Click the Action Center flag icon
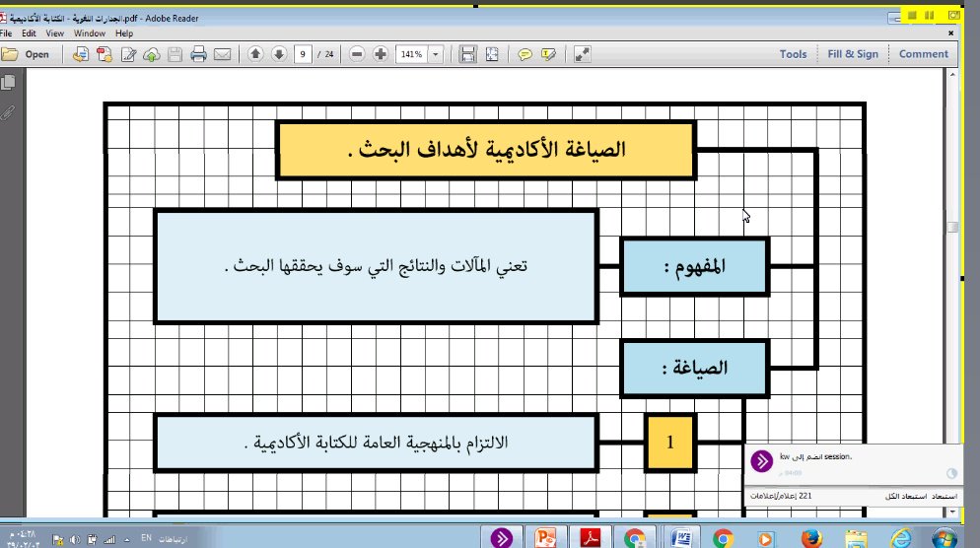980x548 pixels. 57,539
